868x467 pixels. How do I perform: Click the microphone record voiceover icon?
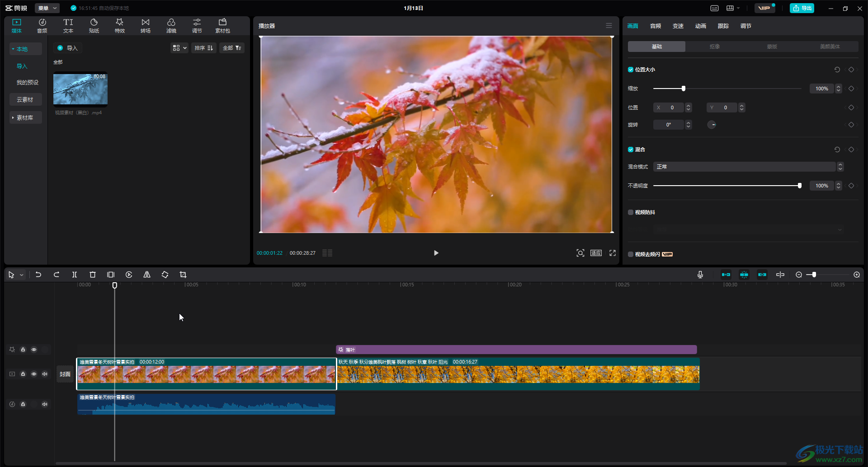click(x=700, y=275)
